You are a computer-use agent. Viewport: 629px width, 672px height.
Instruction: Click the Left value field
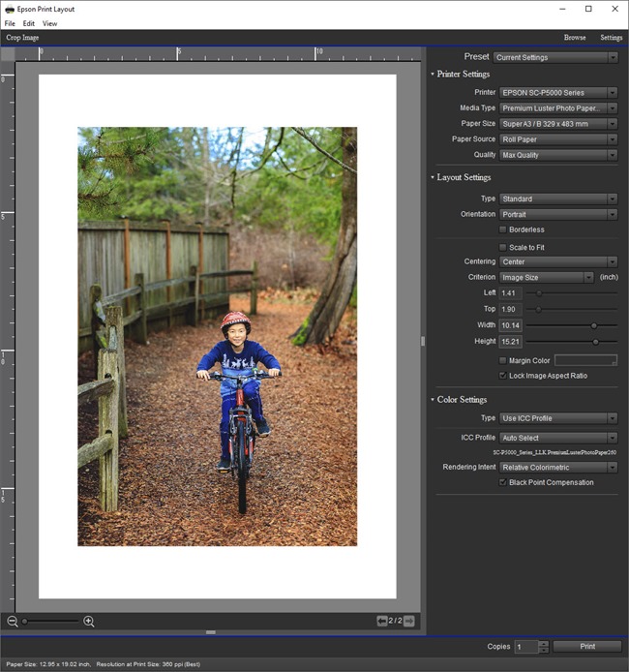click(510, 293)
